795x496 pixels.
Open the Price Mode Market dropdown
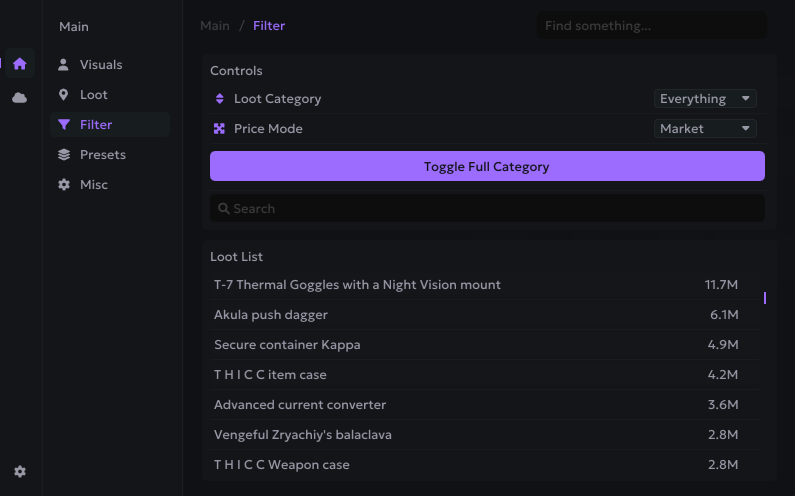pyautogui.click(x=705, y=129)
